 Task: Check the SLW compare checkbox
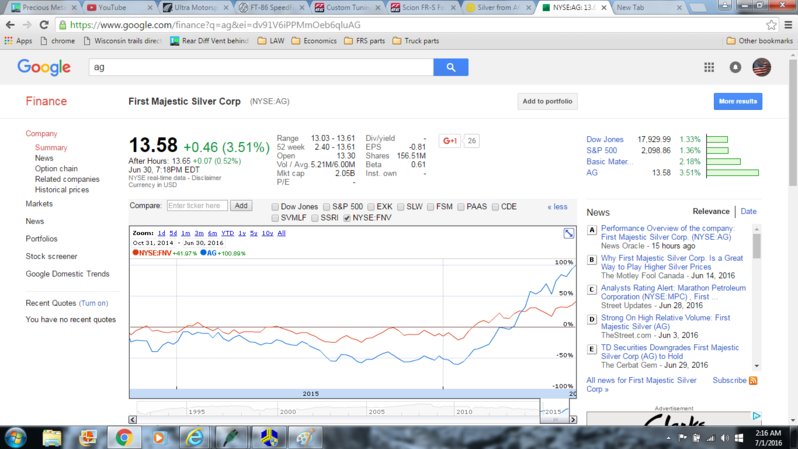point(401,207)
